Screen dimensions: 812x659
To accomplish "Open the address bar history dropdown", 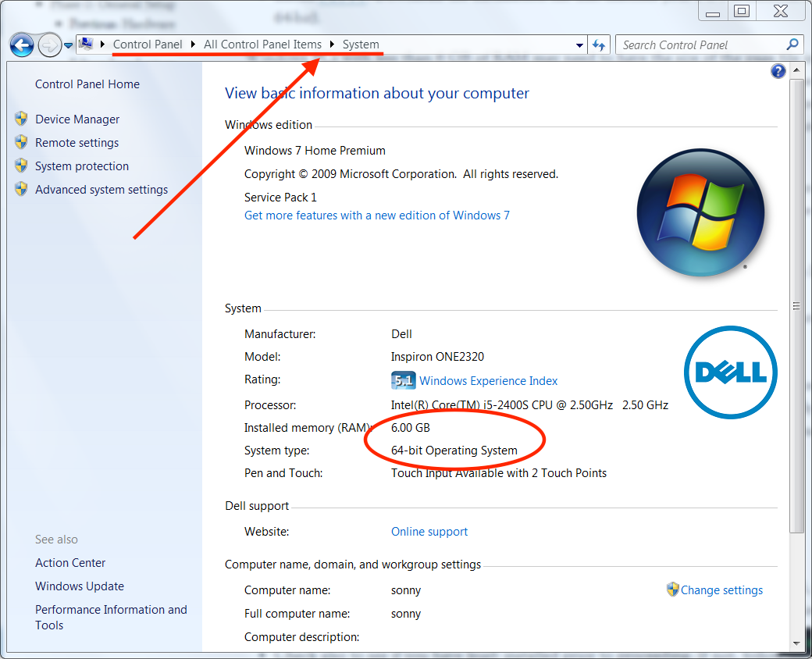I will [x=580, y=45].
